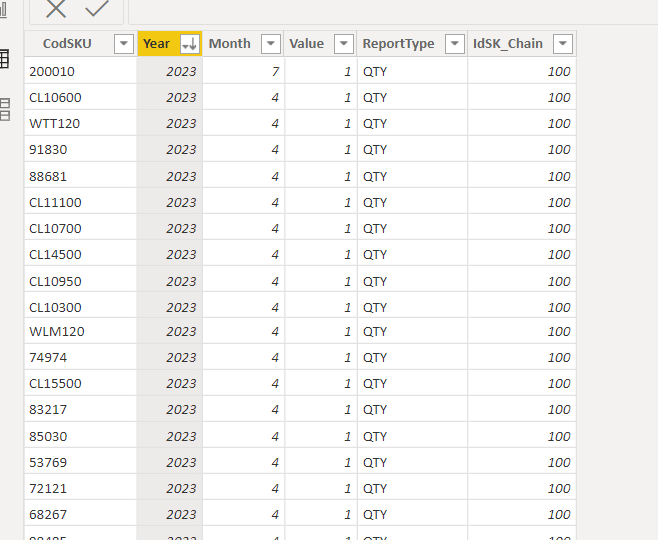Click ReportType QTY in 53769 row
The height and width of the screenshot is (540, 658).
(x=412, y=462)
